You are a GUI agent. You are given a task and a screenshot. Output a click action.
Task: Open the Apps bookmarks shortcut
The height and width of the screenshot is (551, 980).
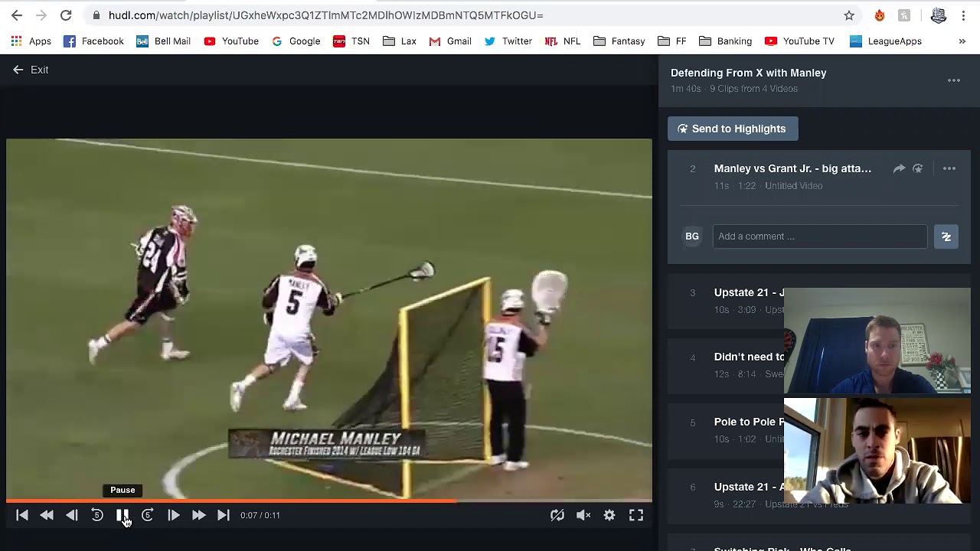click(x=31, y=41)
